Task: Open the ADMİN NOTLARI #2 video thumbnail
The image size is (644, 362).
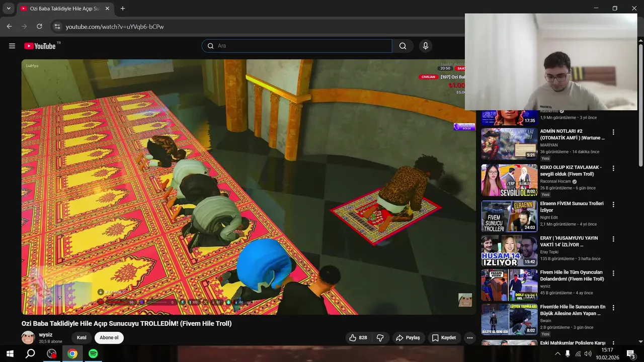Action: pos(509,144)
